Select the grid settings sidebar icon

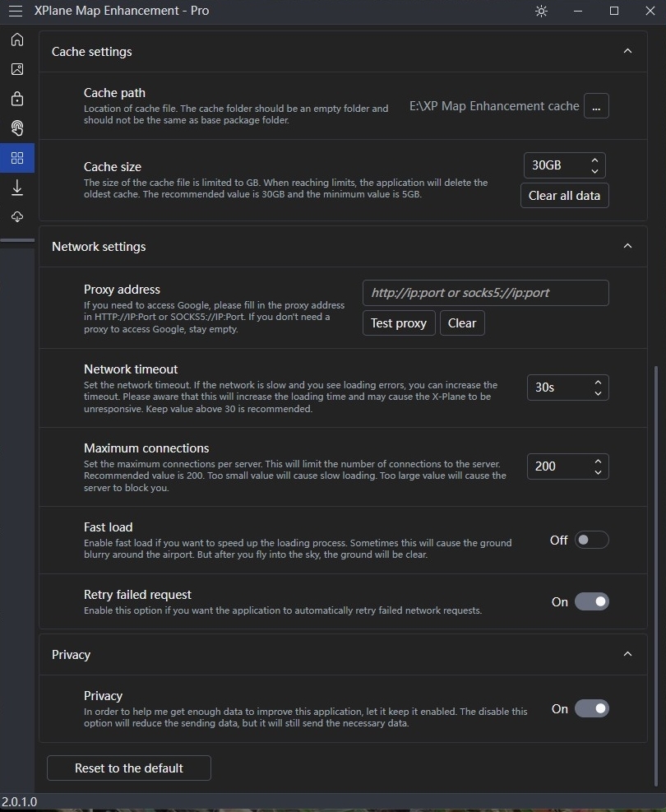(17, 158)
